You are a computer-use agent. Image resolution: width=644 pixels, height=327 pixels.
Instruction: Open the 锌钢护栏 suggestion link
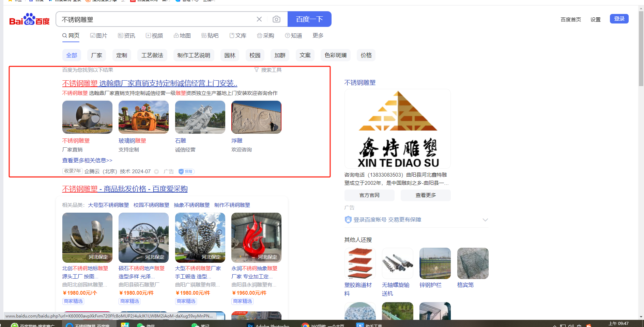coord(431,285)
